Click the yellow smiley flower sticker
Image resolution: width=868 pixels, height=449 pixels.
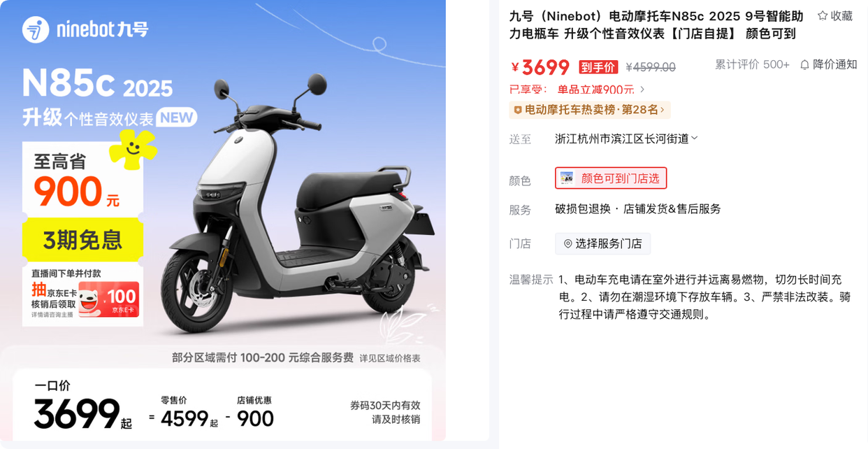pos(131,148)
